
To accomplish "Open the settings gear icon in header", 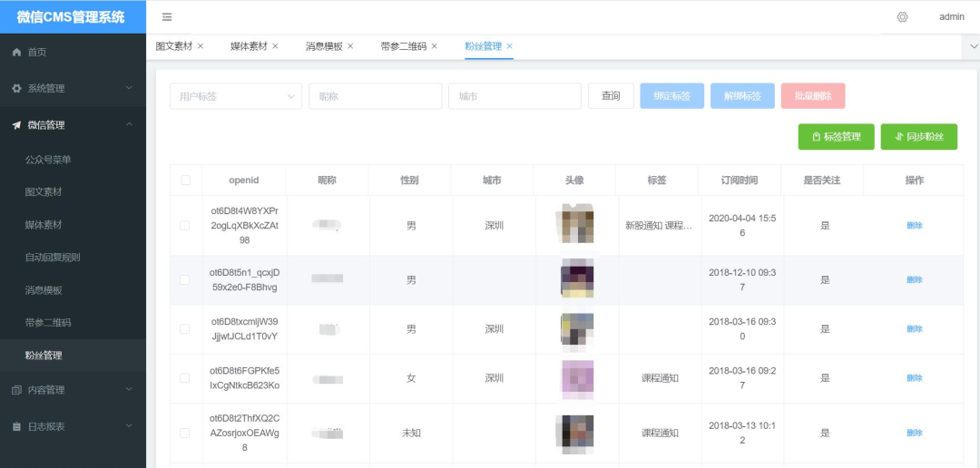I will click(902, 17).
